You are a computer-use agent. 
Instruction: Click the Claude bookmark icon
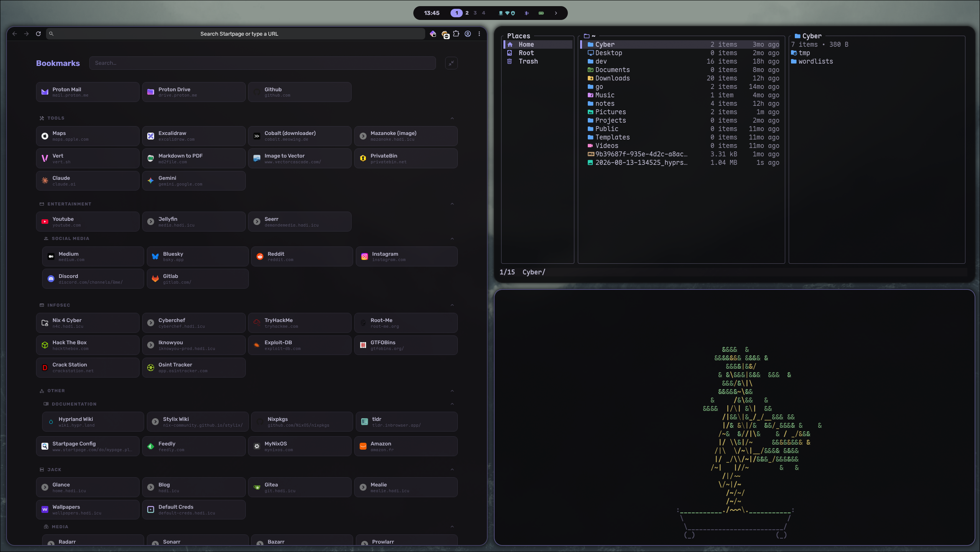click(x=45, y=181)
